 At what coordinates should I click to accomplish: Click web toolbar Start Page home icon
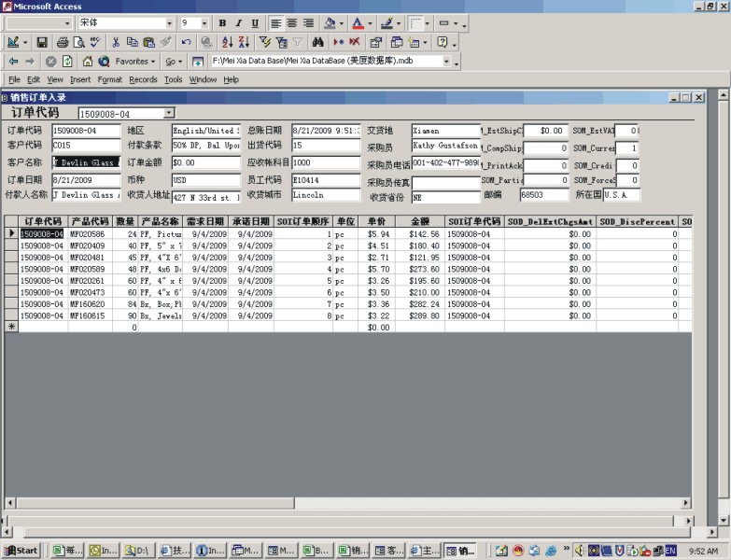[x=88, y=61]
